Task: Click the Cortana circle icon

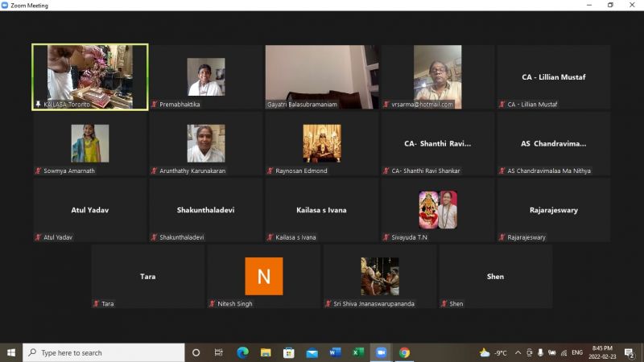Action: (x=196, y=352)
